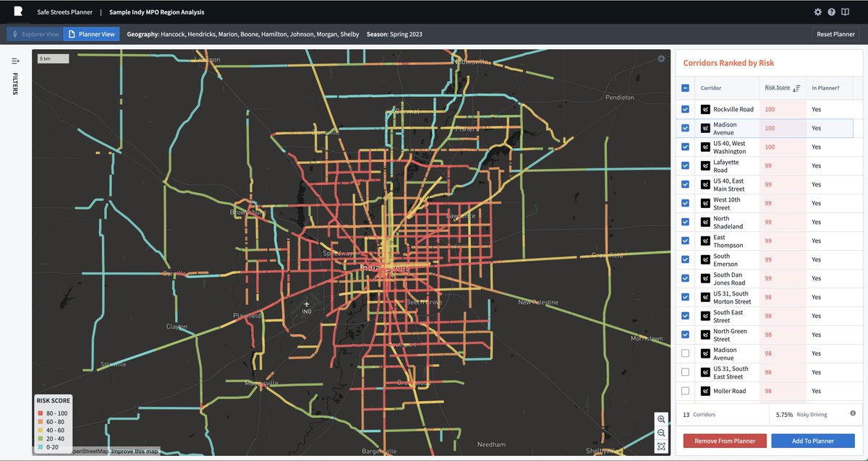Open the Filters sidebar icon

[15, 61]
